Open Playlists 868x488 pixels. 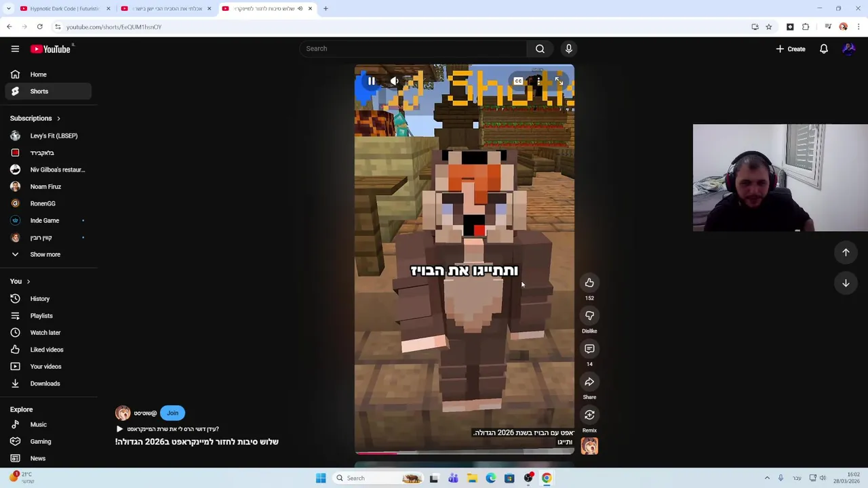tap(47, 316)
